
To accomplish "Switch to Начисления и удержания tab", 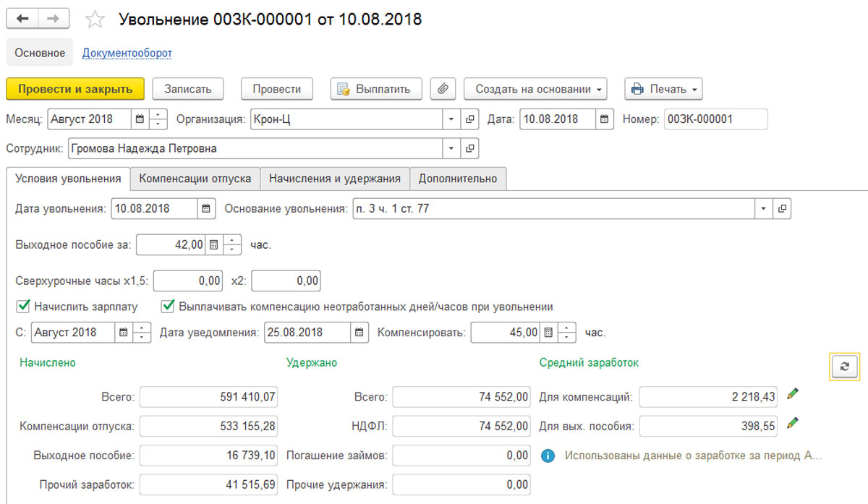I will tap(334, 179).
